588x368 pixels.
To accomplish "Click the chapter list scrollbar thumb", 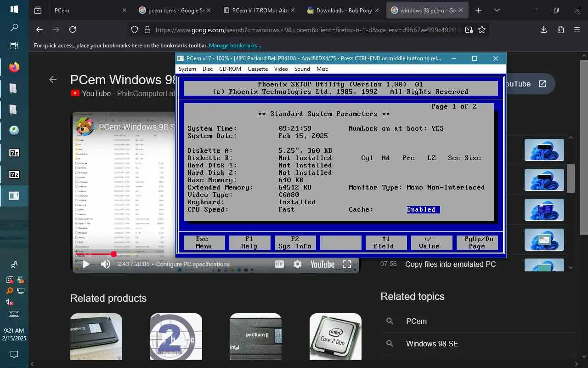I will 571,178.
